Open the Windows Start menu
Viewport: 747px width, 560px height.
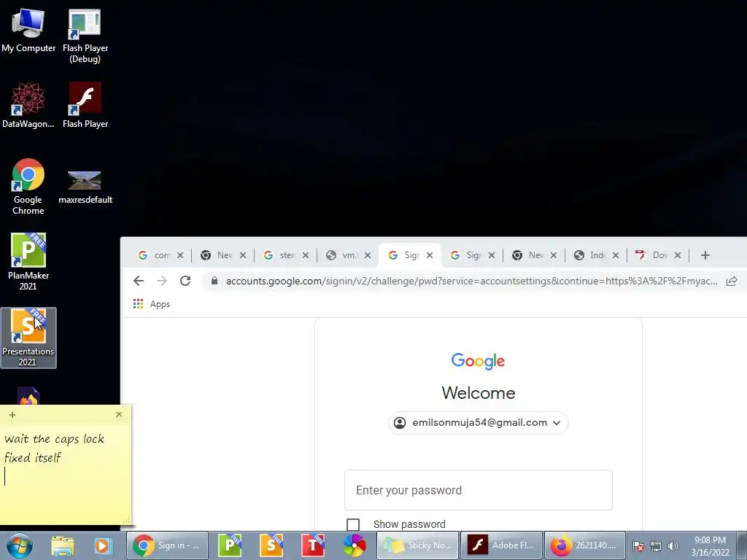point(20,545)
